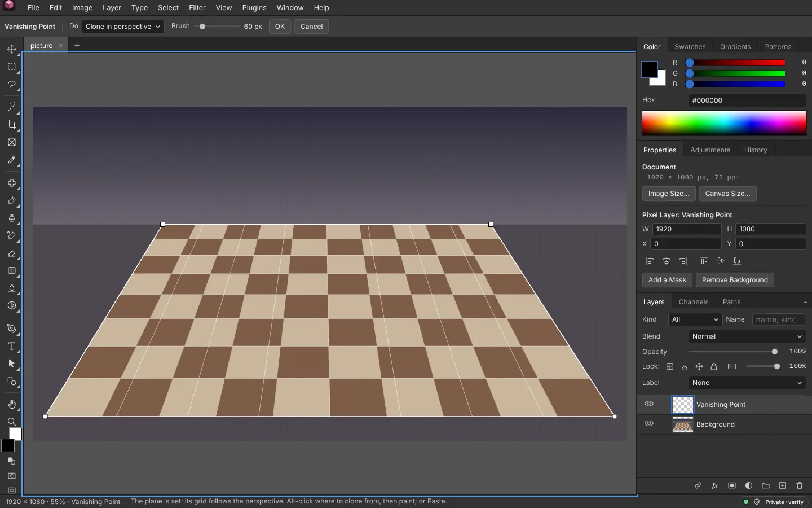The width and height of the screenshot is (812, 508).
Task: Open the Canvas Size dialog
Action: (727, 194)
